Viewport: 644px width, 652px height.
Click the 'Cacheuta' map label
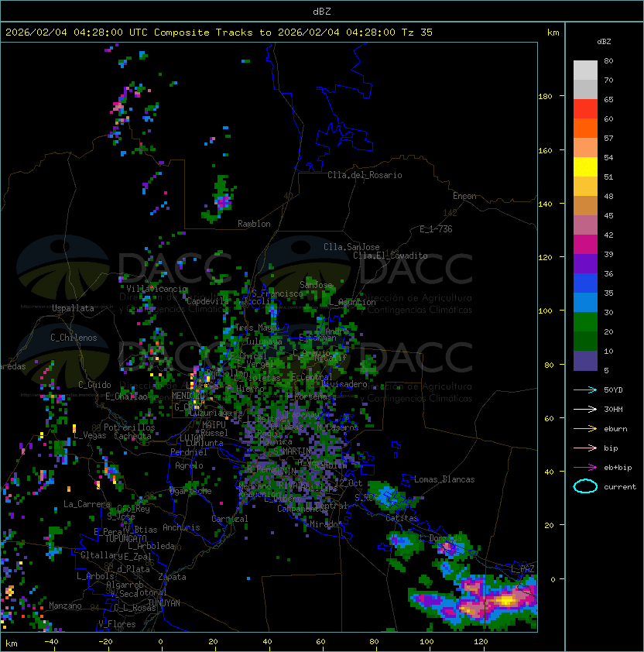(132, 436)
